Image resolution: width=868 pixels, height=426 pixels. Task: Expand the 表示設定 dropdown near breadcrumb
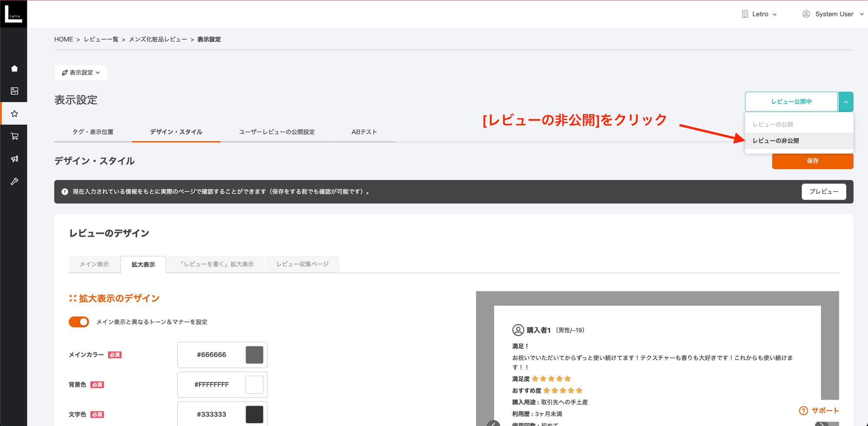(x=81, y=72)
